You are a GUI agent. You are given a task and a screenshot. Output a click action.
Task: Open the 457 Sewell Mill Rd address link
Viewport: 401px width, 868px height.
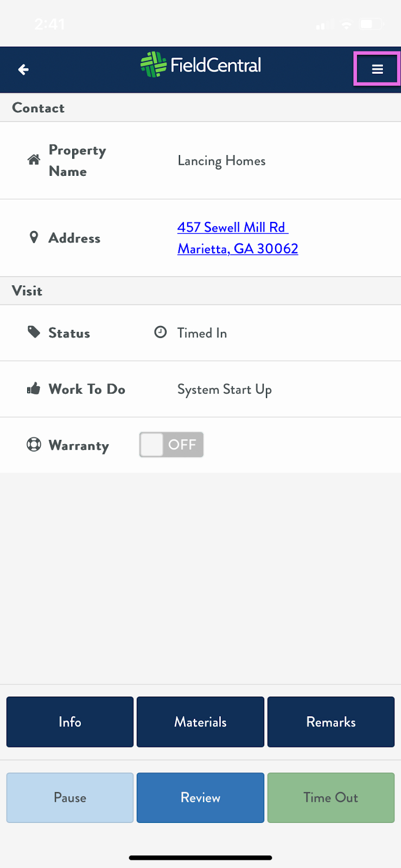point(233,227)
